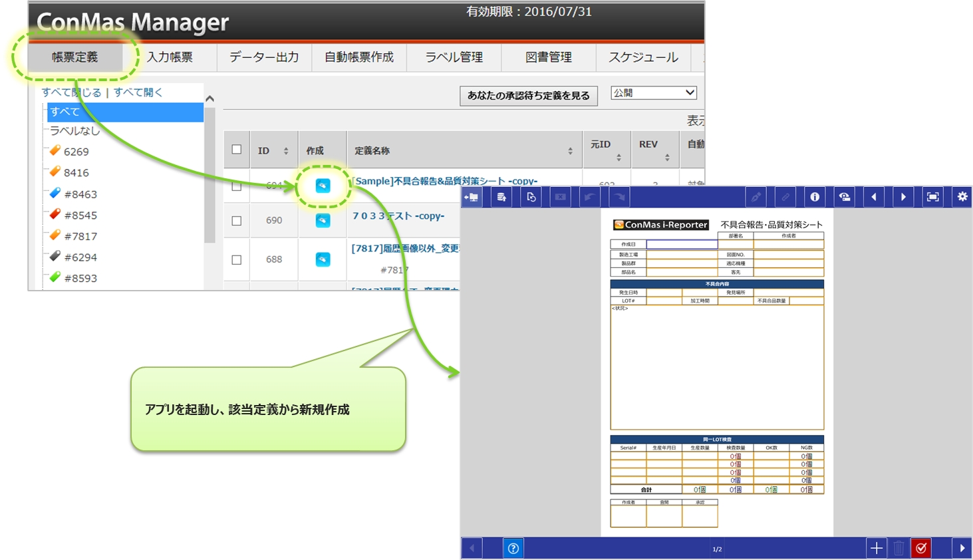973x560 pixels.
Task: Click あなたの承認待ち定義を見る button
Action: click(x=528, y=96)
